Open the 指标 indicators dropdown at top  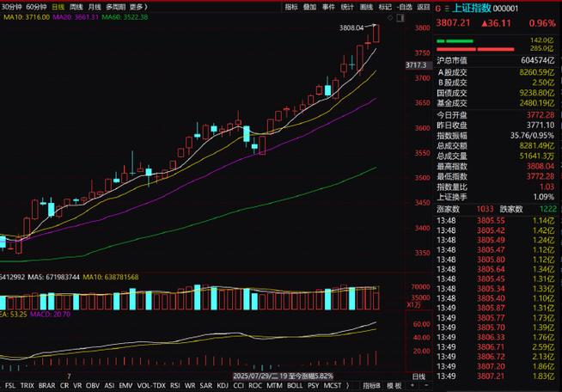[x=292, y=6]
